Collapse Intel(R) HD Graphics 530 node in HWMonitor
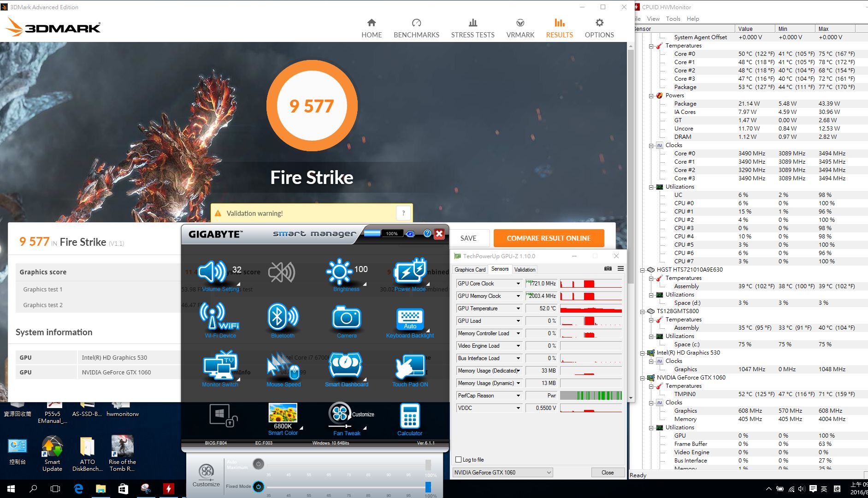Image resolution: width=868 pixels, height=498 pixels. tap(643, 353)
